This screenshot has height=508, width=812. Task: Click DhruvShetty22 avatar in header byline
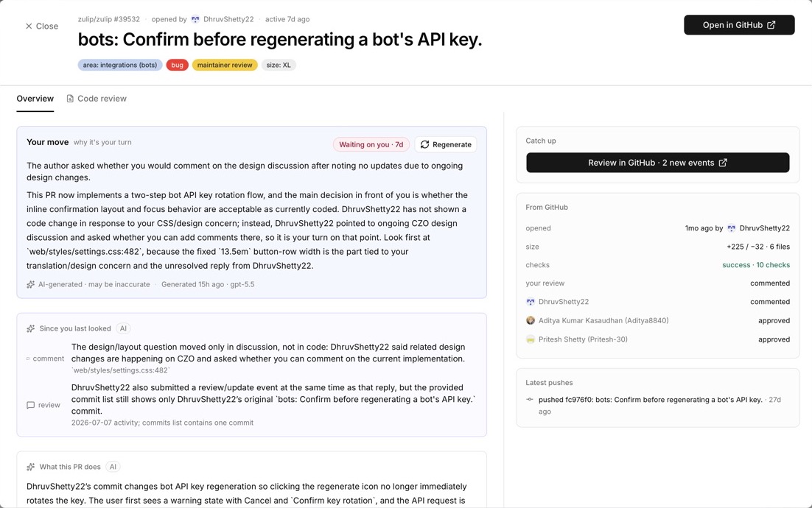tap(195, 19)
